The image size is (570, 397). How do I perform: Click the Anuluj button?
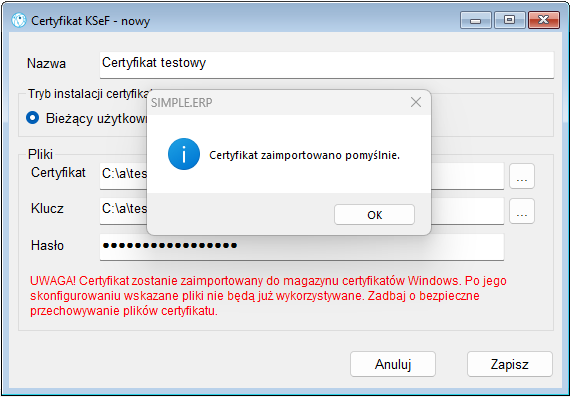393,364
